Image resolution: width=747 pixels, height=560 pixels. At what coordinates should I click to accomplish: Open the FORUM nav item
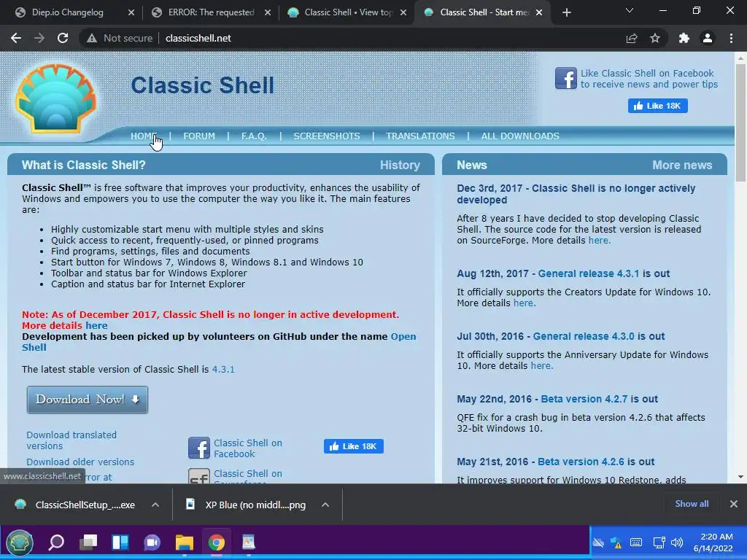coord(199,136)
